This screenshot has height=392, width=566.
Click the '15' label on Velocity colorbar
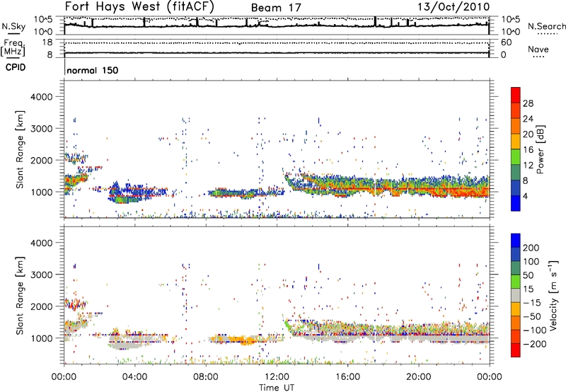click(529, 289)
